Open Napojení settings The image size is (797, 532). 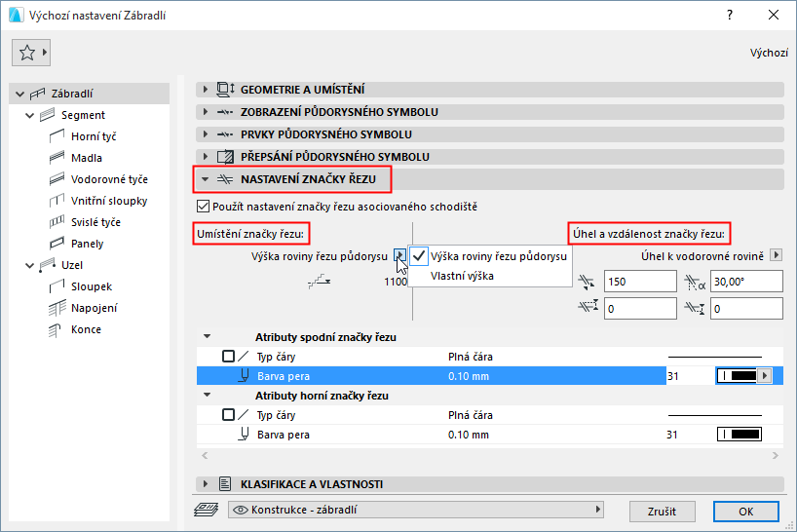point(95,308)
